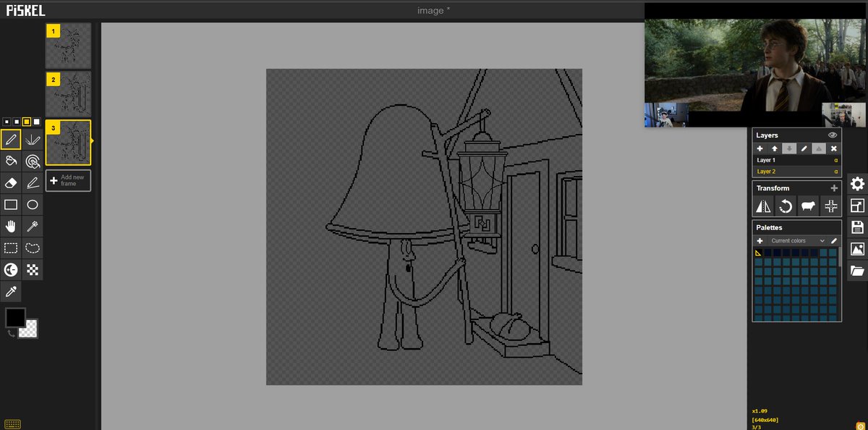Create a new layer with plus icon
The width and height of the screenshot is (868, 430).
(760, 148)
